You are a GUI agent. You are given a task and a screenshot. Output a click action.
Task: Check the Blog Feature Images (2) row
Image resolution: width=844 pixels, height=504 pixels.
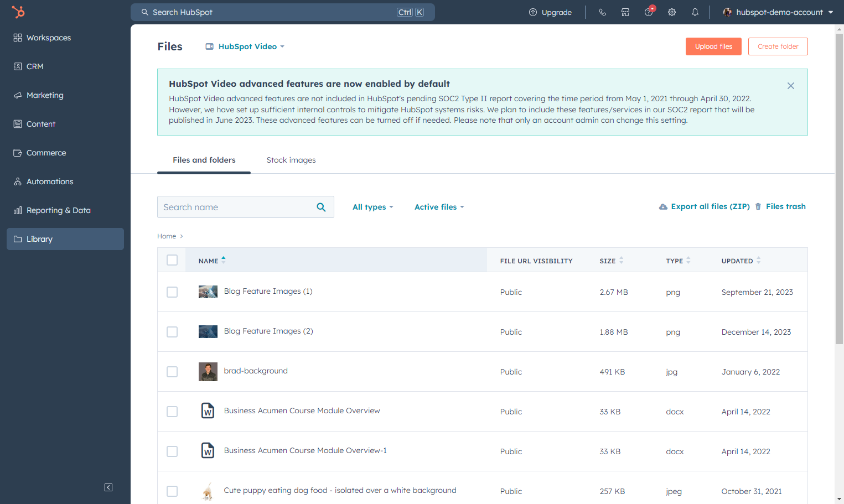[x=172, y=332]
